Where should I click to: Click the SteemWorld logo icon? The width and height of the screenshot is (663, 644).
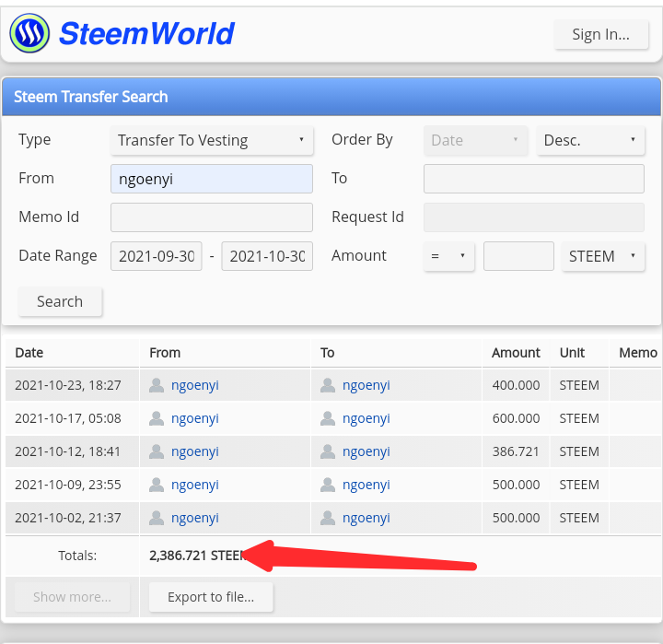pyautogui.click(x=29, y=33)
